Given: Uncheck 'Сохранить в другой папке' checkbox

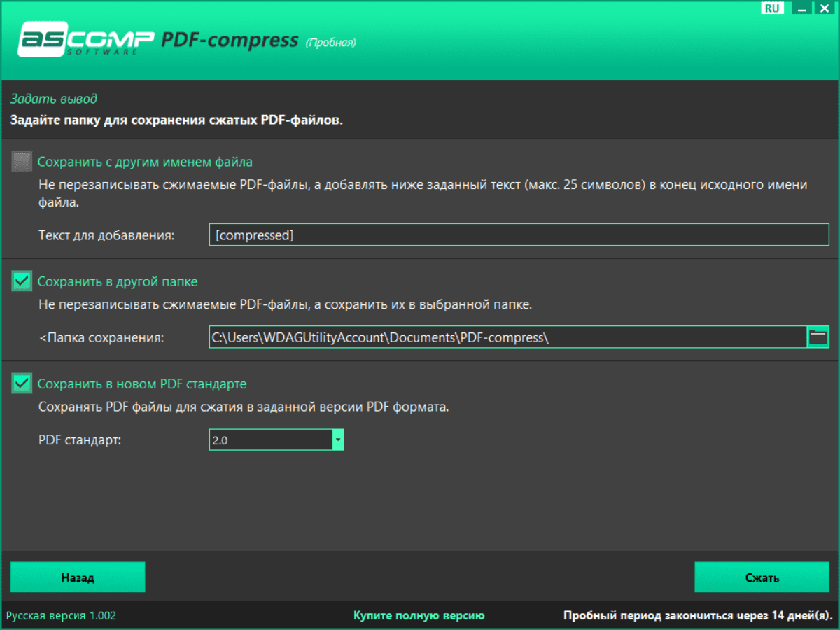Looking at the screenshot, I should pyautogui.click(x=22, y=281).
